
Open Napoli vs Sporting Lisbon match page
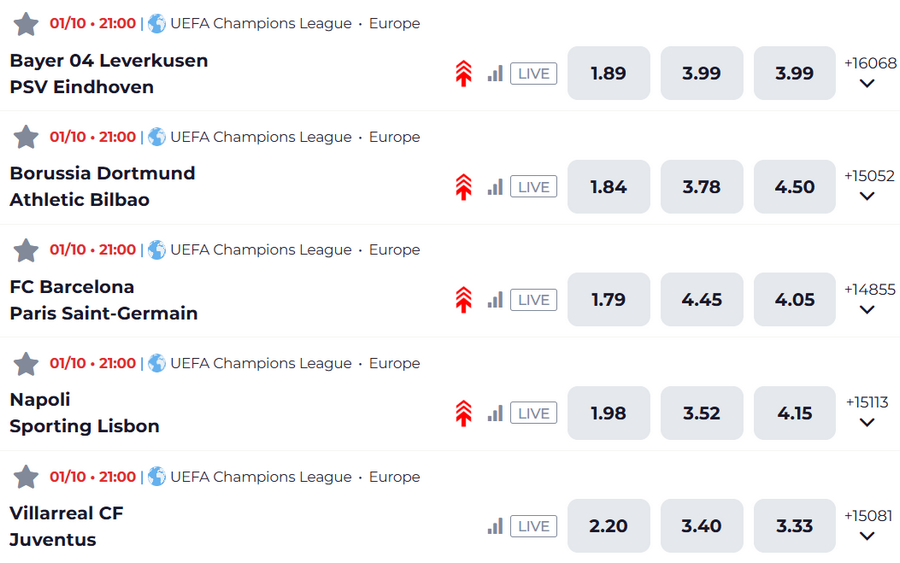tap(85, 413)
